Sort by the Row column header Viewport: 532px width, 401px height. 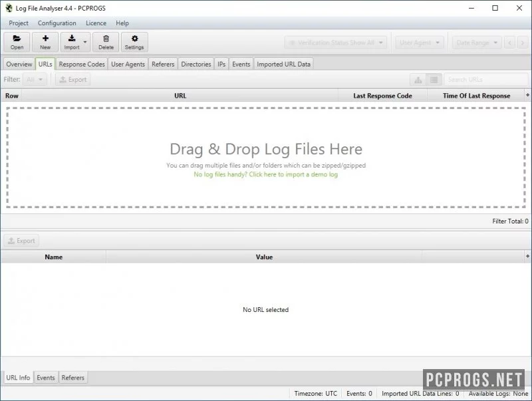tap(12, 96)
